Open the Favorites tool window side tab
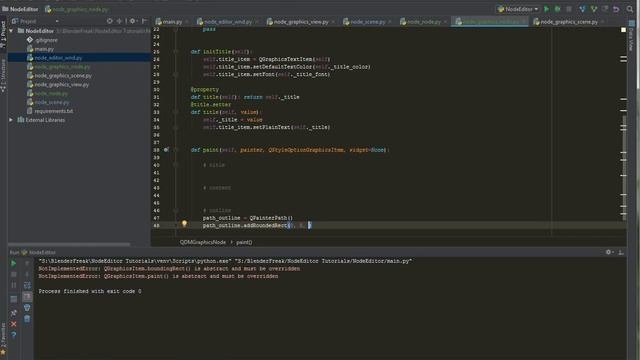Viewport: 640px width, 360px height. coord(3,339)
